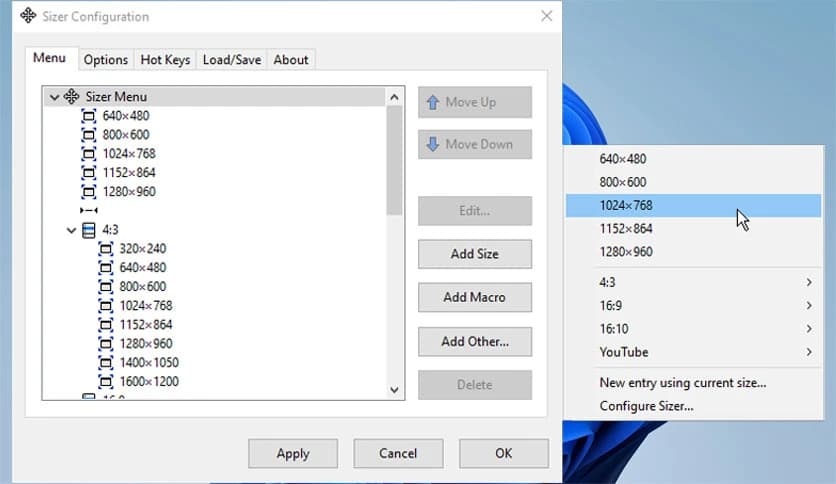Open the 16:10 submenu arrow in popup menu

[809, 329]
